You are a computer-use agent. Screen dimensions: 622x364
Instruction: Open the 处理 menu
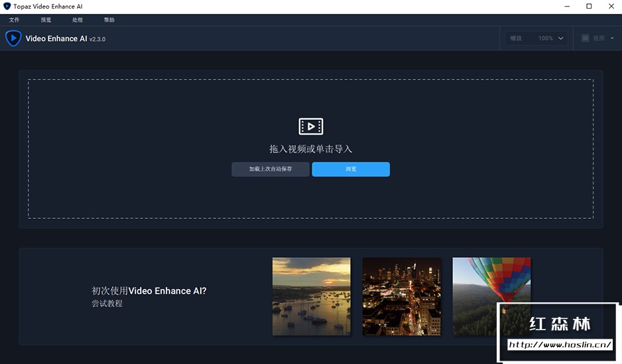point(78,20)
